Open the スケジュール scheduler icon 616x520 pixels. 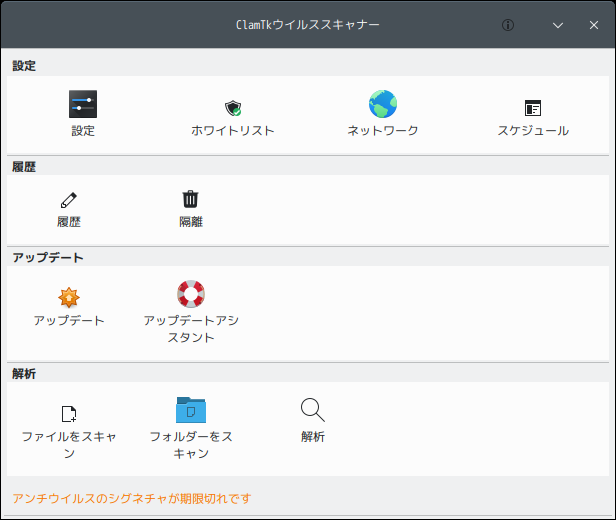point(533,108)
